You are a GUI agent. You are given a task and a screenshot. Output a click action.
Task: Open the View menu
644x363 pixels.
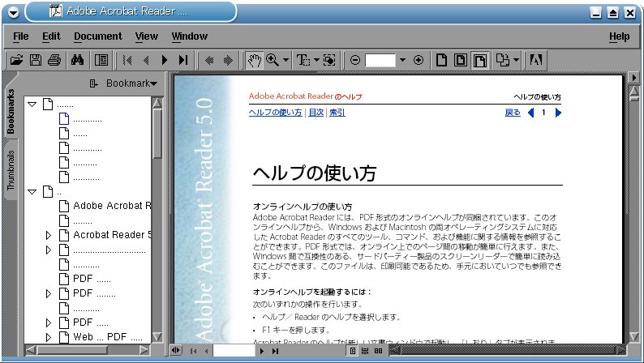coord(147,36)
